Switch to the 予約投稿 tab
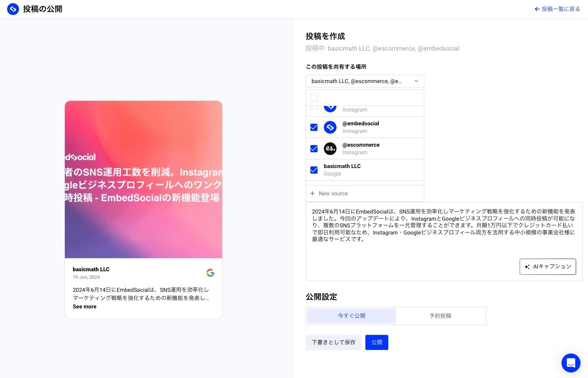Viewport: 588px width, 378px height. [440, 316]
